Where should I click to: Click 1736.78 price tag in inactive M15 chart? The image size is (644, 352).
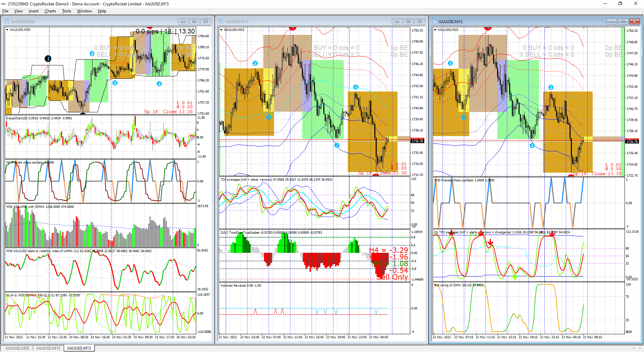[418, 141]
